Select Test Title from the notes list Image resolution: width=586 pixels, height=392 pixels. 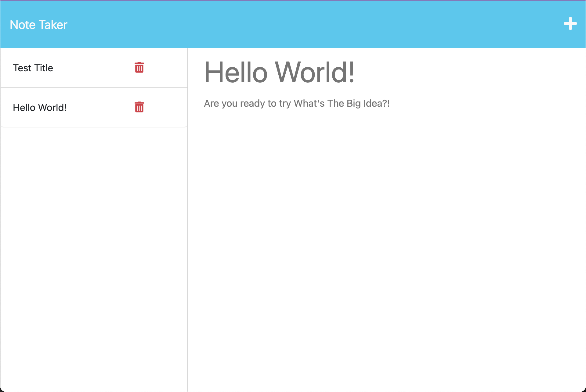pos(33,68)
